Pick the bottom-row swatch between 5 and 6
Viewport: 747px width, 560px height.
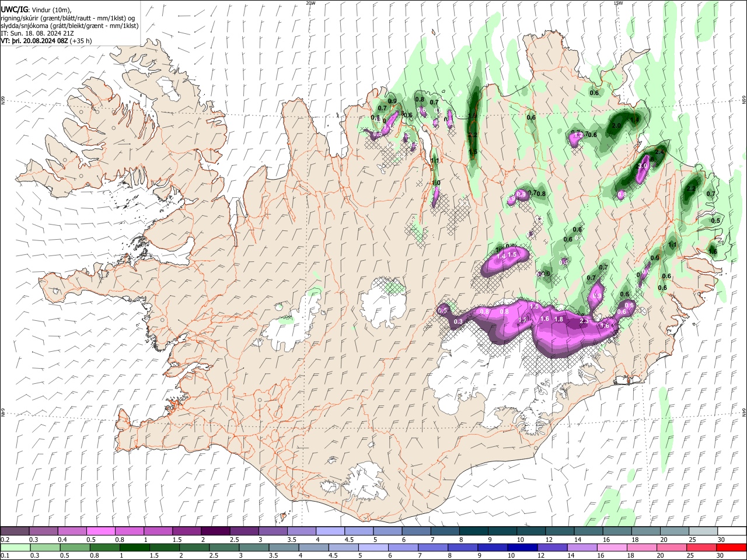[373, 548]
